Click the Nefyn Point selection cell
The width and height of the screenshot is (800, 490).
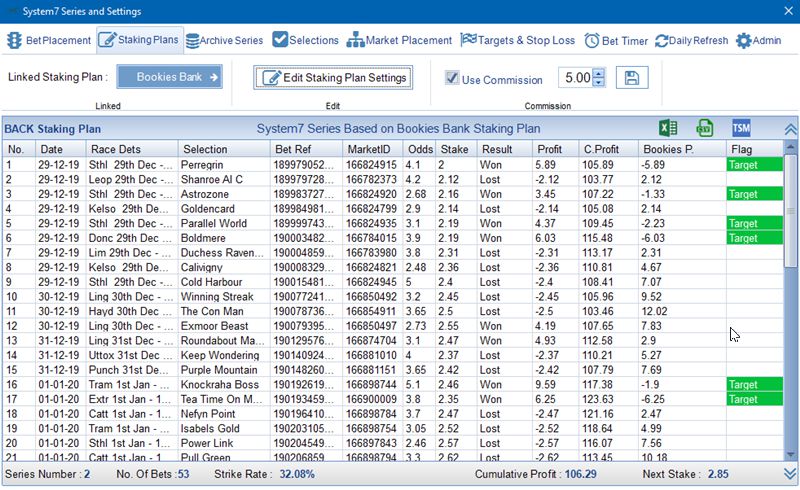tap(224, 414)
